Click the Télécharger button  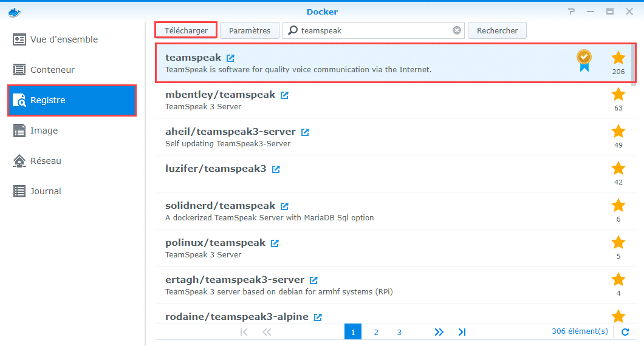tap(186, 30)
